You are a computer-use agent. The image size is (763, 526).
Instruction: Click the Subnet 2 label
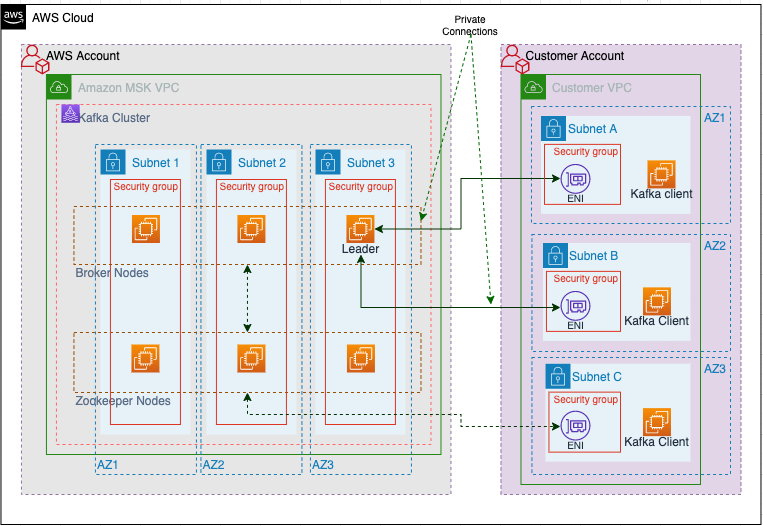click(262, 163)
